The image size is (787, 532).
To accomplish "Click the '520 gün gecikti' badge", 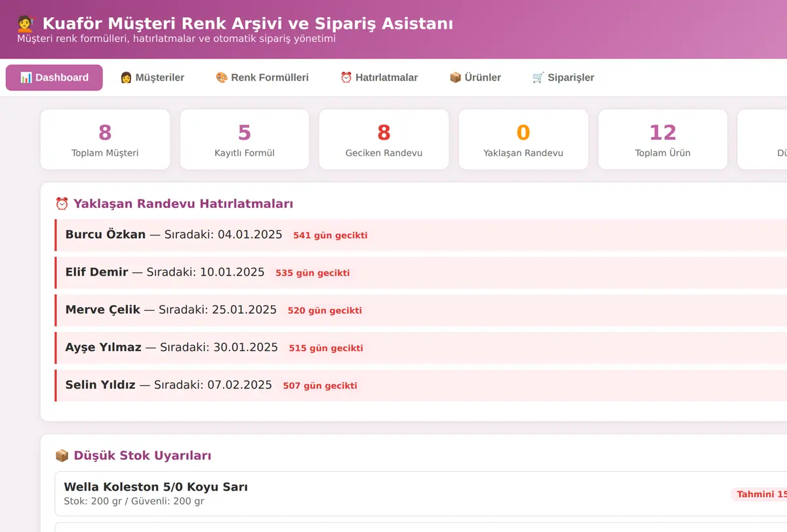I will click(325, 310).
